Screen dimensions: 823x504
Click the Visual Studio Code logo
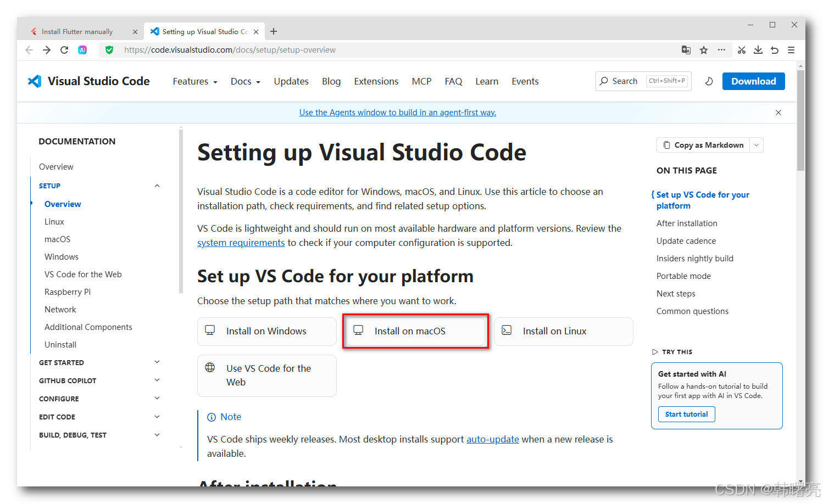[x=35, y=81]
